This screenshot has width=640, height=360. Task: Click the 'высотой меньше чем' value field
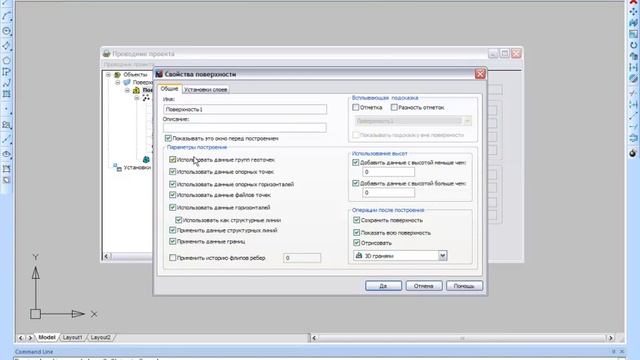point(388,172)
